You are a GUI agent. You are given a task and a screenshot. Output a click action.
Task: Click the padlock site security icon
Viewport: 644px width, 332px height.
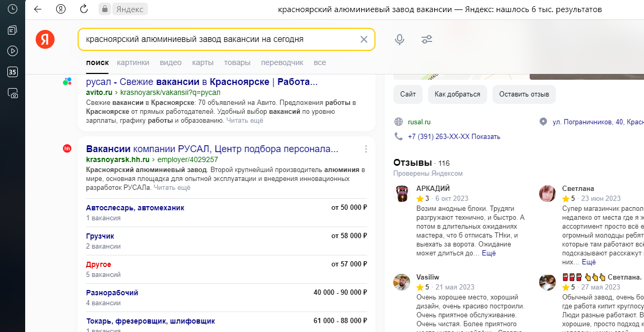pos(105,9)
